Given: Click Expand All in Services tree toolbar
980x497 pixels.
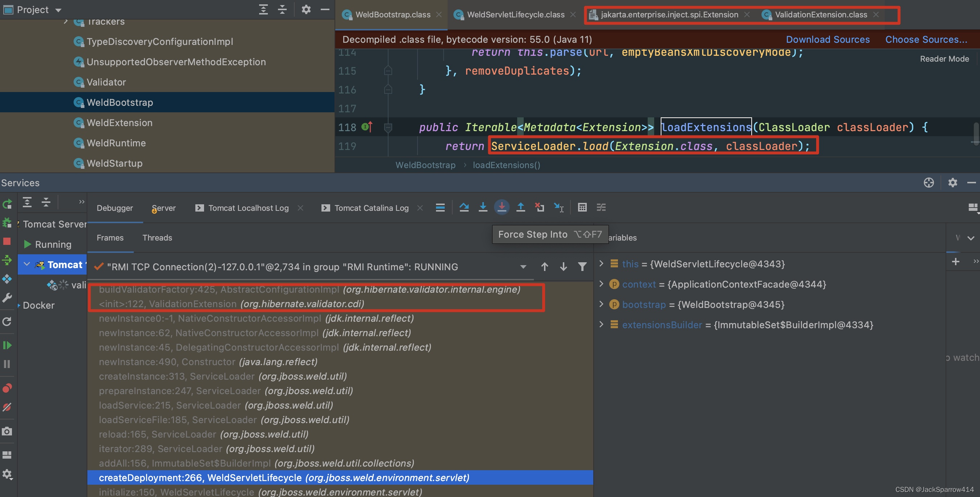Looking at the screenshot, I should pos(27,202).
